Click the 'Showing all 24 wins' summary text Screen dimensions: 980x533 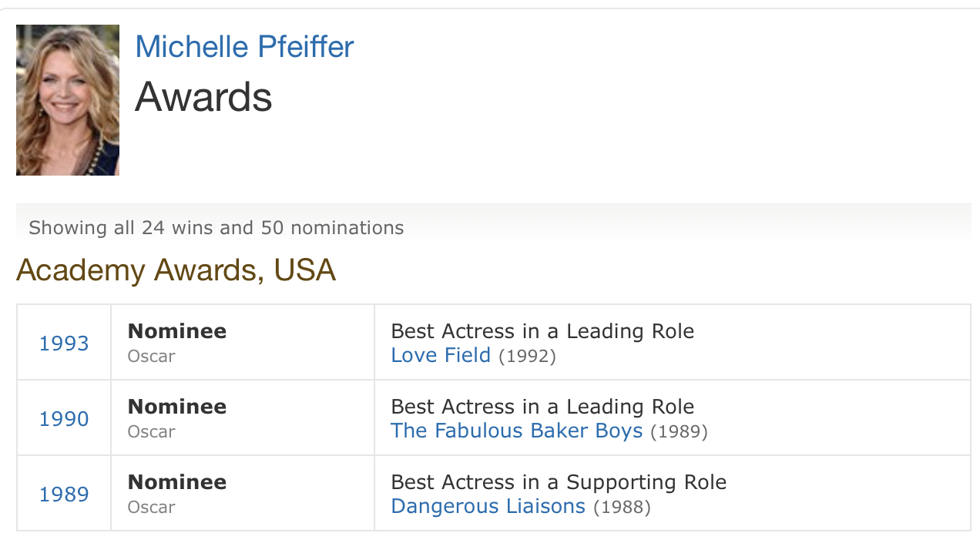click(216, 228)
